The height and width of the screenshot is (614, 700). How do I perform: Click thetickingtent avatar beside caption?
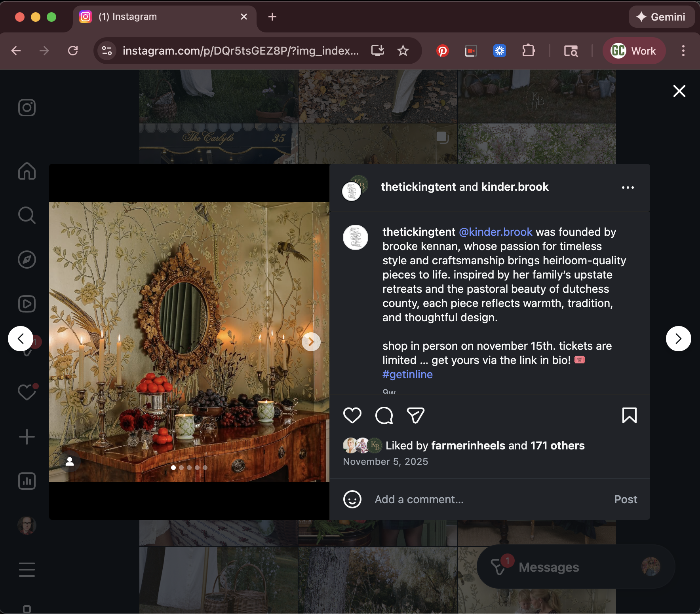coord(356,237)
